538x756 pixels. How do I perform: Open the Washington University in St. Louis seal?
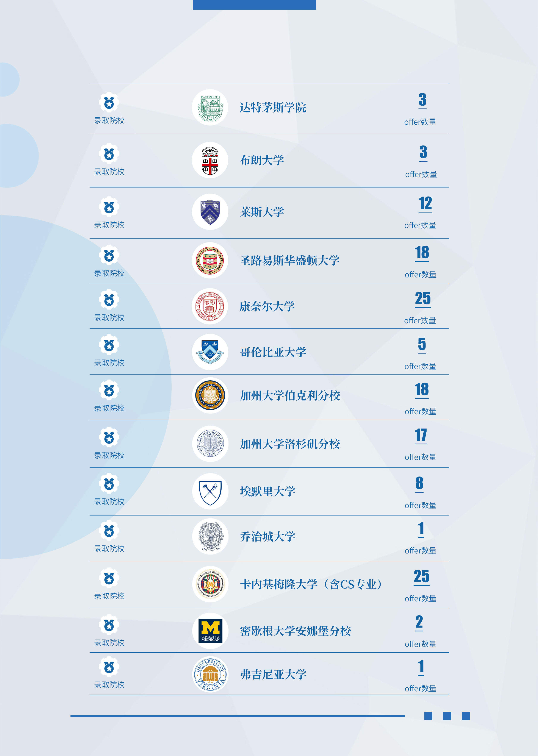[210, 260]
